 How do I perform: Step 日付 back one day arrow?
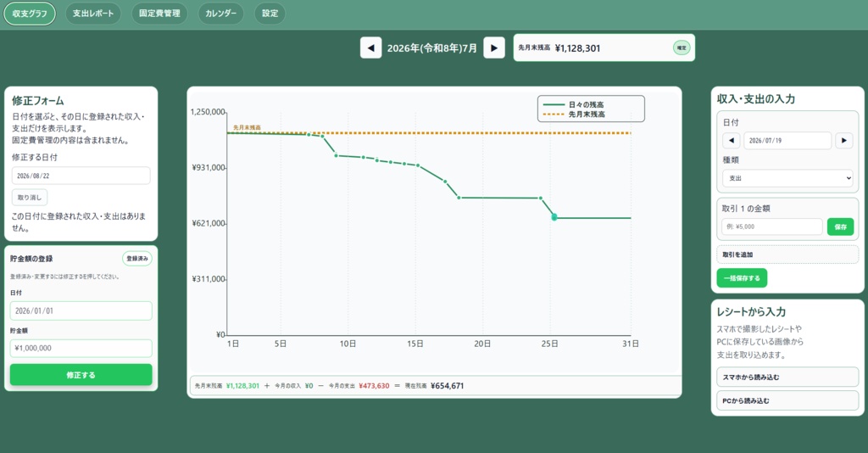pyautogui.click(x=732, y=140)
